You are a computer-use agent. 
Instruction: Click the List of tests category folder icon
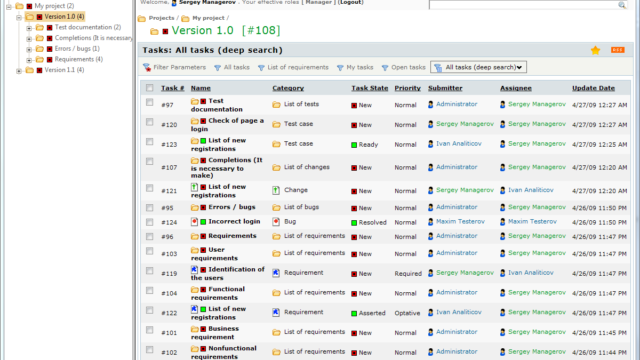(x=276, y=104)
